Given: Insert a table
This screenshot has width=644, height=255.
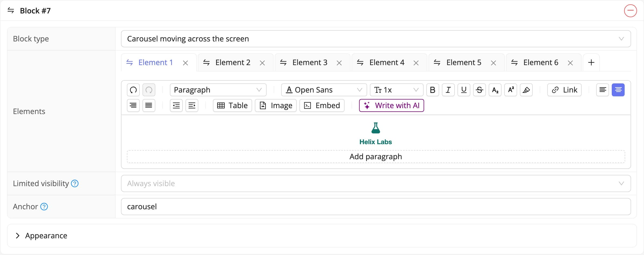Looking at the screenshot, I should click(x=232, y=105).
